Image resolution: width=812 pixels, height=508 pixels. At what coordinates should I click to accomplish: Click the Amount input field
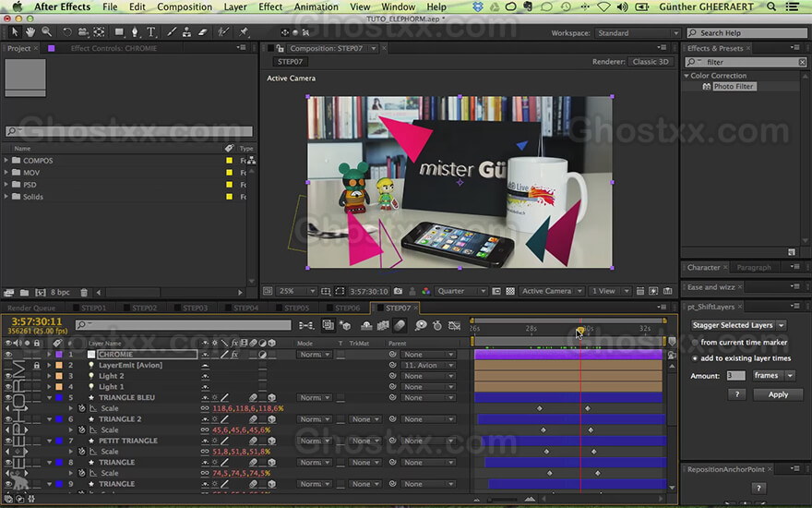click(x=735, y=375)
